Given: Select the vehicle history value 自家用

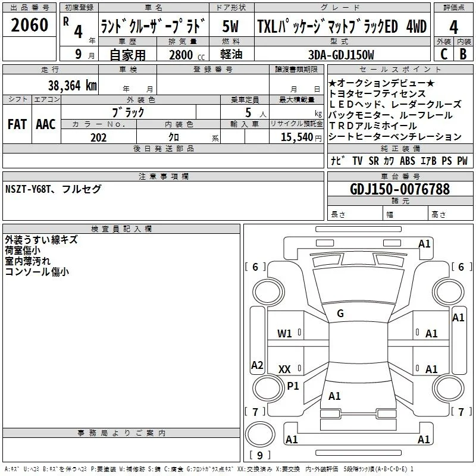Looking at the screenshot, I should (x=127, y=55).
